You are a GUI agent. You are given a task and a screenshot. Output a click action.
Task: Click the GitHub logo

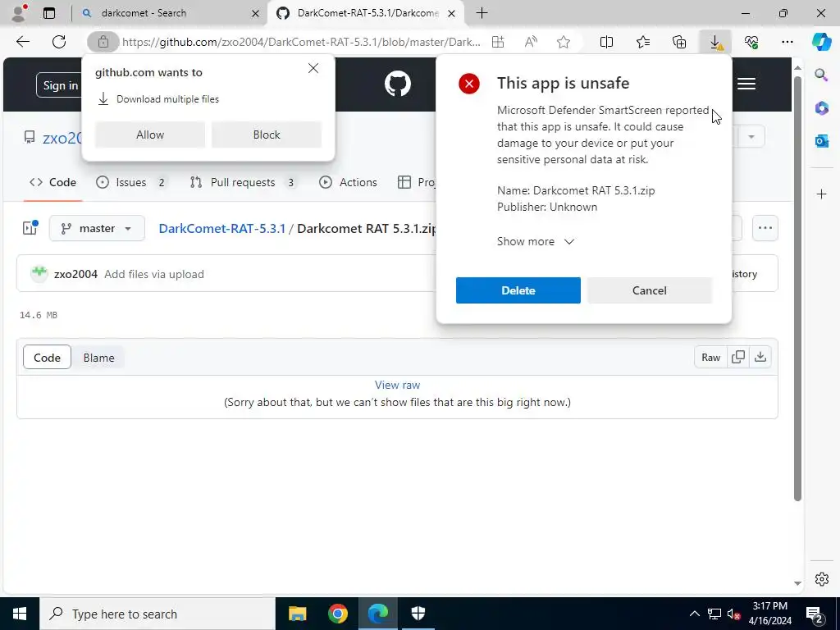click(398, 84)
